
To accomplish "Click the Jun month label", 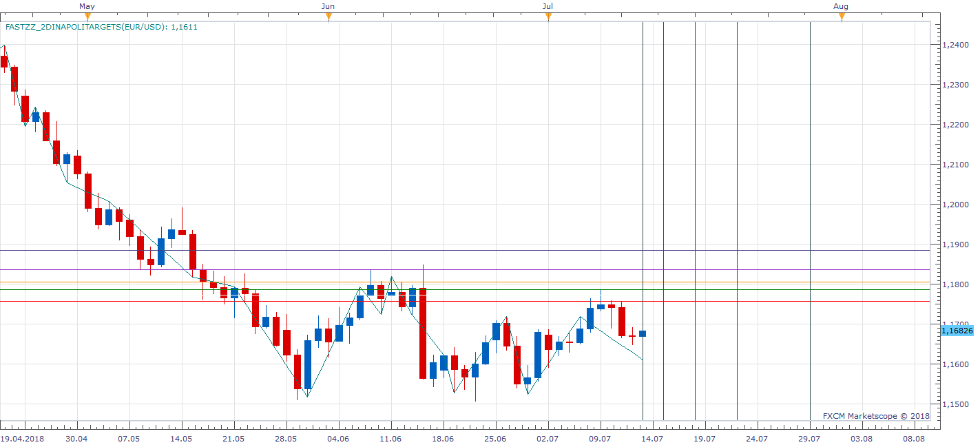I will (x=329, y=6).
